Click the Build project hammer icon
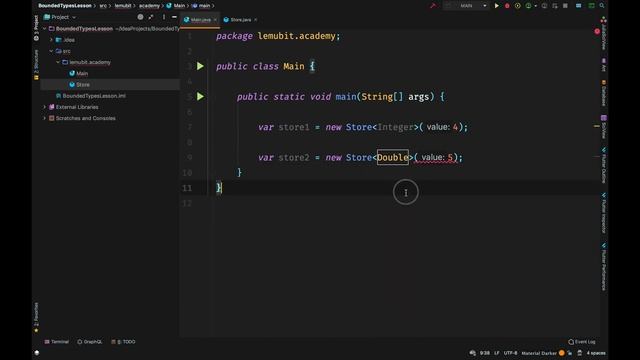This screenshot has width=640, height=360. coord(433,6)
